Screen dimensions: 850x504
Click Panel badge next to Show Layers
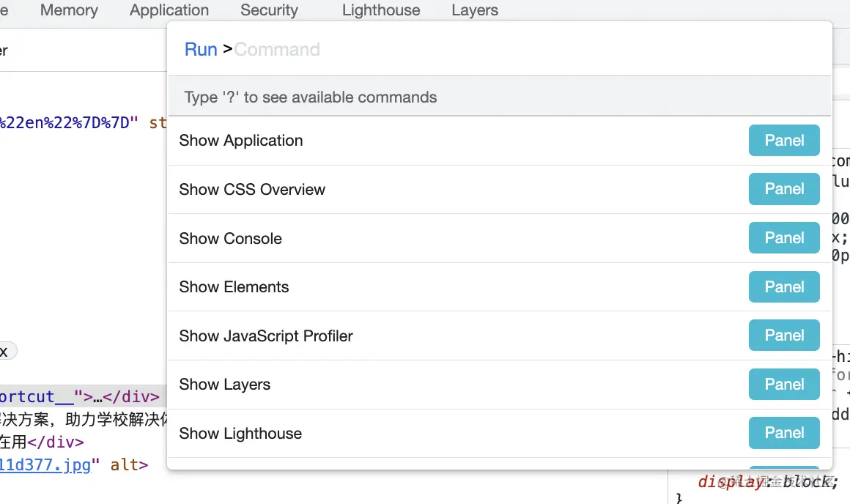783,385
